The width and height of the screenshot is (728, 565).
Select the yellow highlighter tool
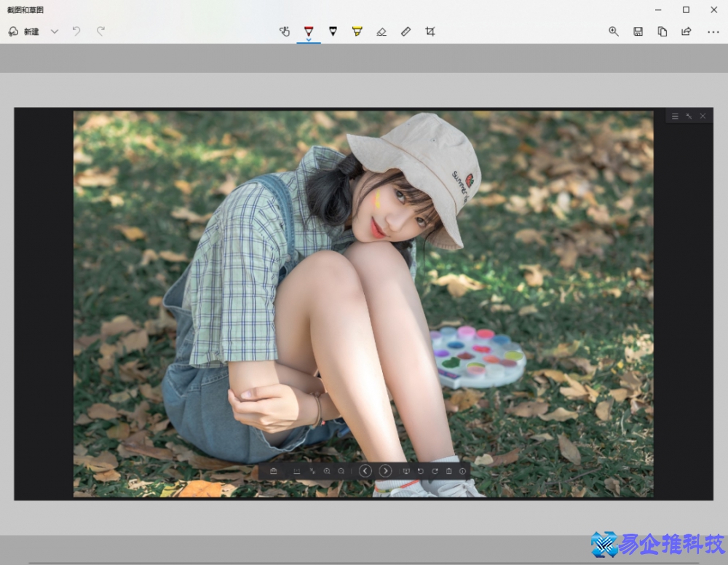pyautogui.click(x=357, y=31)
